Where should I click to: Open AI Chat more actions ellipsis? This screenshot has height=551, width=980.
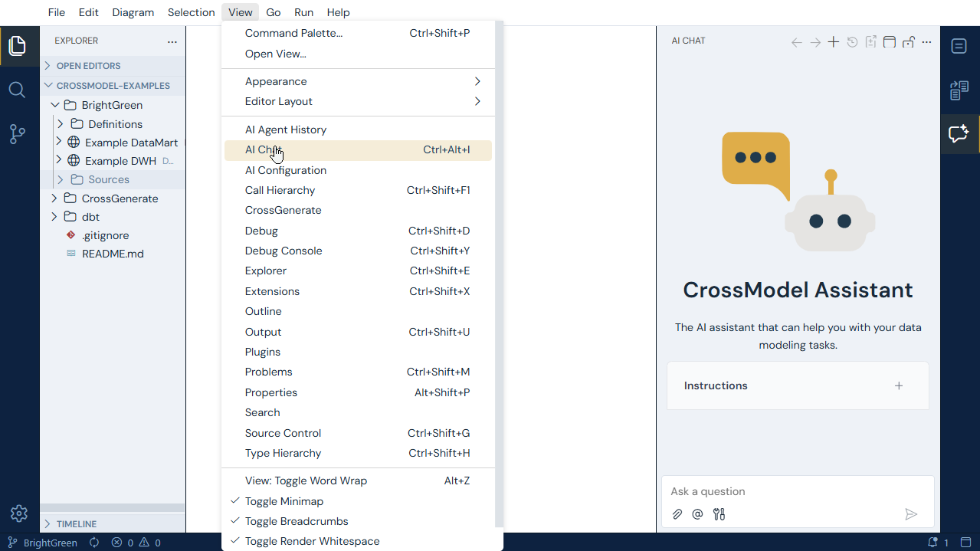pos(926,42)
